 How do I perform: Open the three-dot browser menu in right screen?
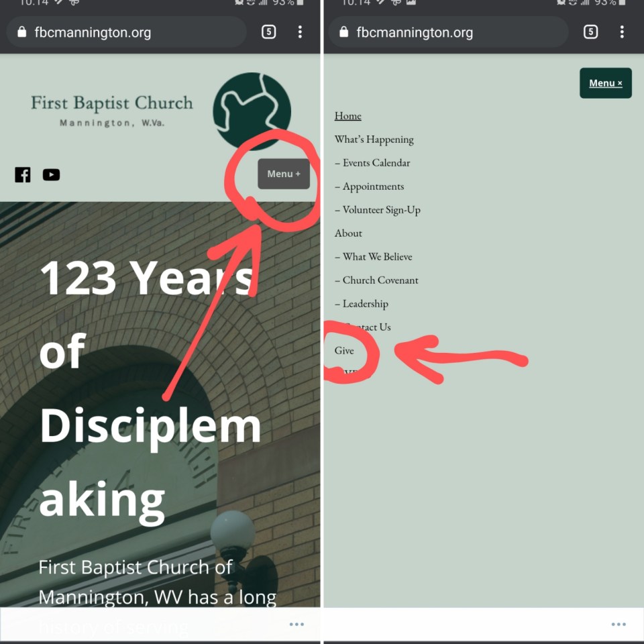[x=623, y=32]
